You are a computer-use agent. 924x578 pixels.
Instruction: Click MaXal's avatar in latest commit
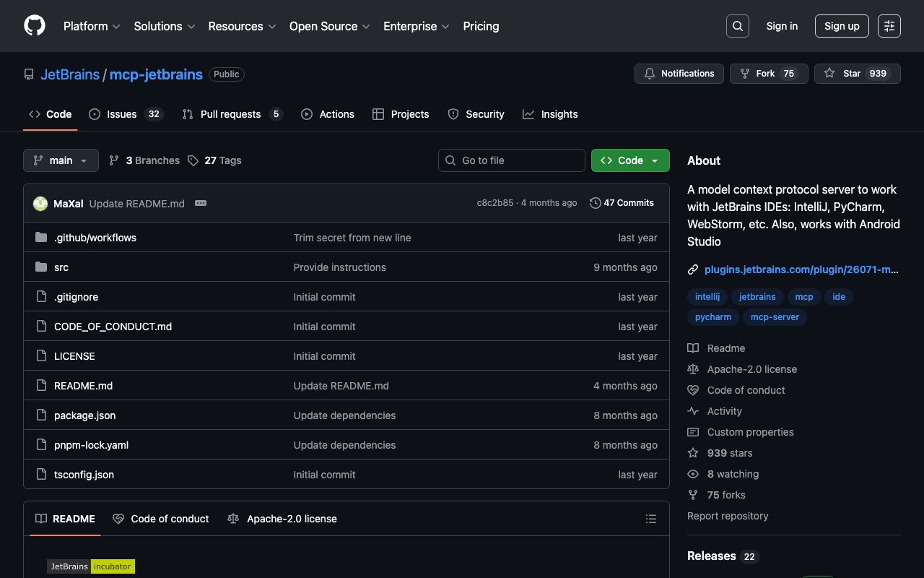click(40, 204)
